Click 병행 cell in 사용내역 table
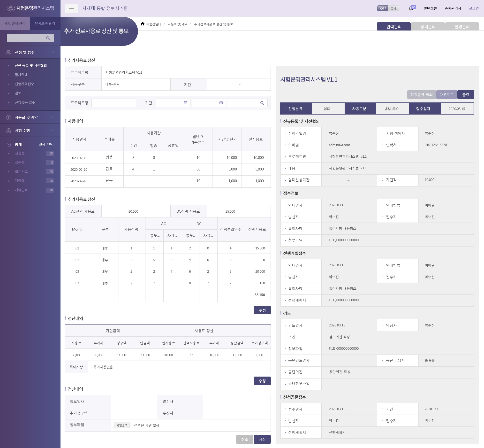Screen dimensions: 484x448 (109, 157)
